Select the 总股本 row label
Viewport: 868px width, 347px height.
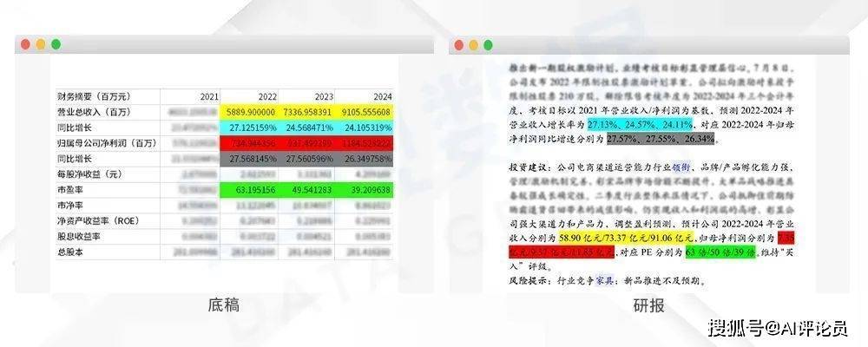coord(108,252)
